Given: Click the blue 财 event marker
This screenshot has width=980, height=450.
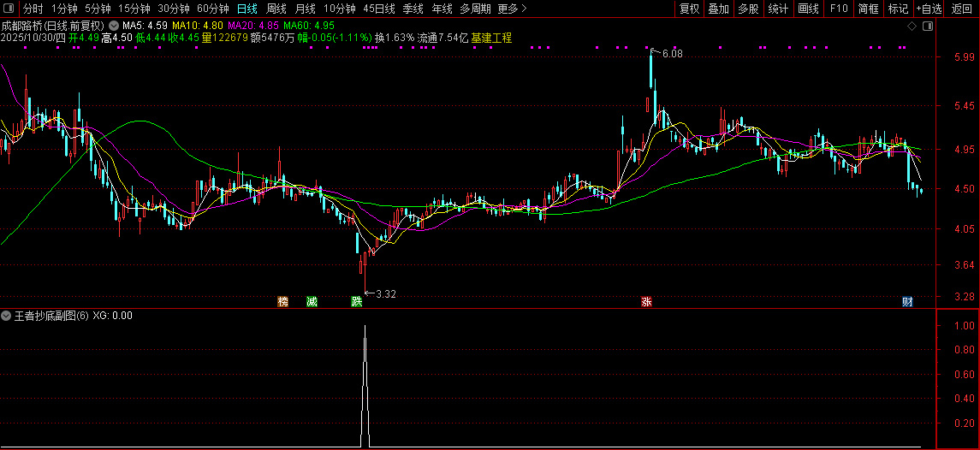Looking at the screenshot, I should click(x=907, y=302).
